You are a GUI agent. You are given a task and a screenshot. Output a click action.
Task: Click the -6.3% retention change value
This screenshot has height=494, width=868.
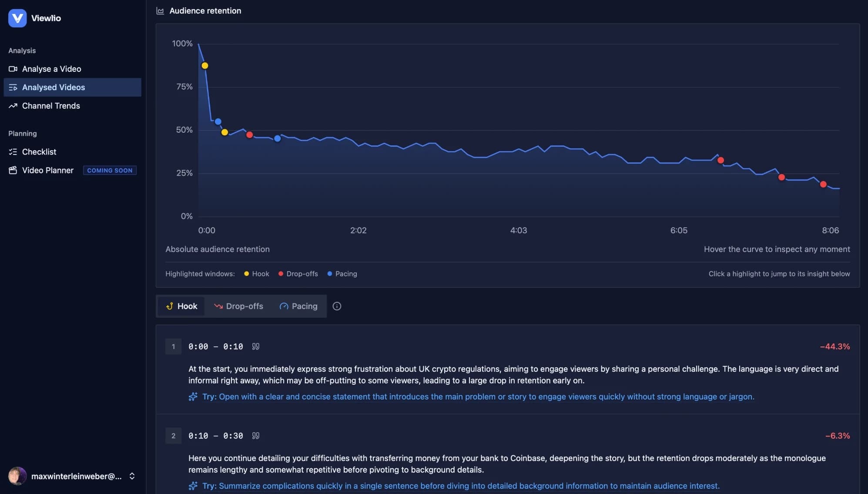[838, 436]
